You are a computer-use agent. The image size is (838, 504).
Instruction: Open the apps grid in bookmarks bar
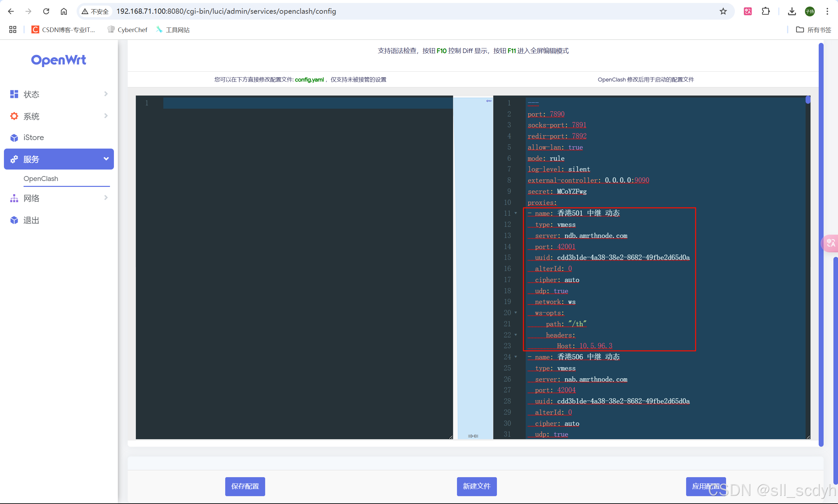click(x=12, y=29)
